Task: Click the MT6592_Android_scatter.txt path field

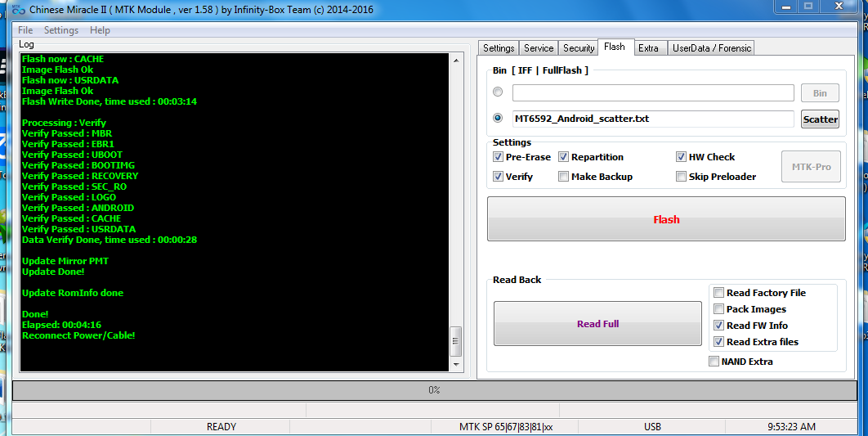Action: [653, 119]
